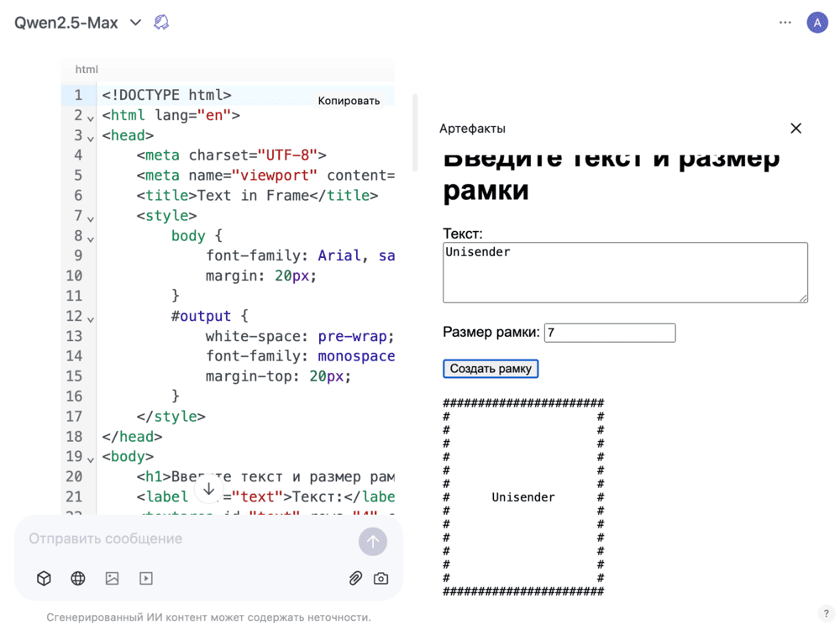This screenshot has width=840, height=625.
Task: Click the cube artifacts icon
Action: click(x=45, y=578)
